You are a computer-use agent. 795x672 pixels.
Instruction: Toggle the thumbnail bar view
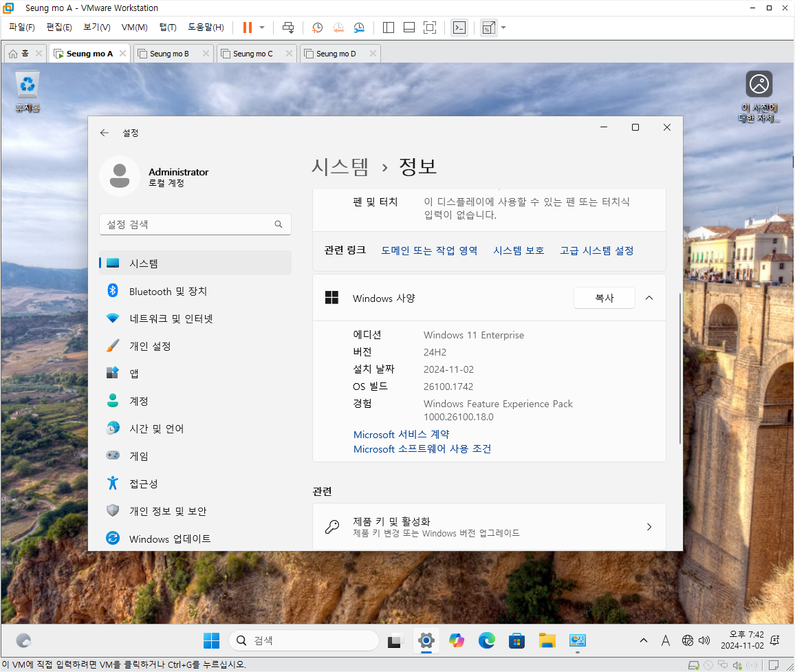(x=409, y=28)
